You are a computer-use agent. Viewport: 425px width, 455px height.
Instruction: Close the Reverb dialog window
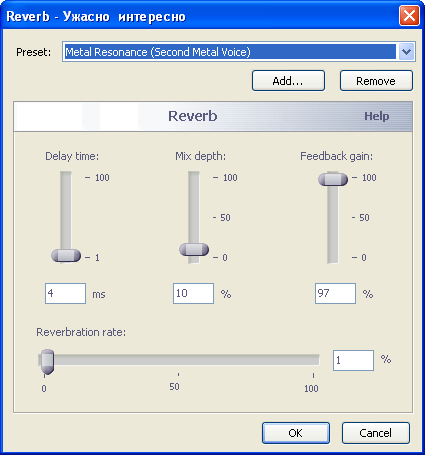coord(409,16)
